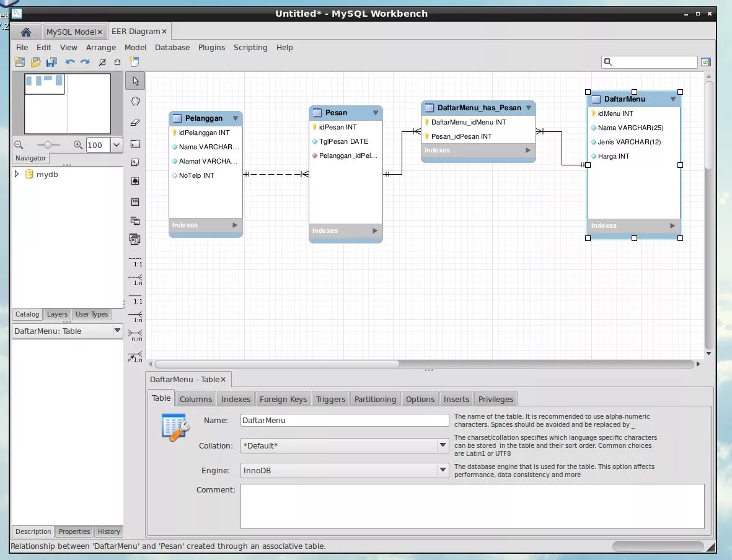Collapse the Pesan table columns

(376, 113)
